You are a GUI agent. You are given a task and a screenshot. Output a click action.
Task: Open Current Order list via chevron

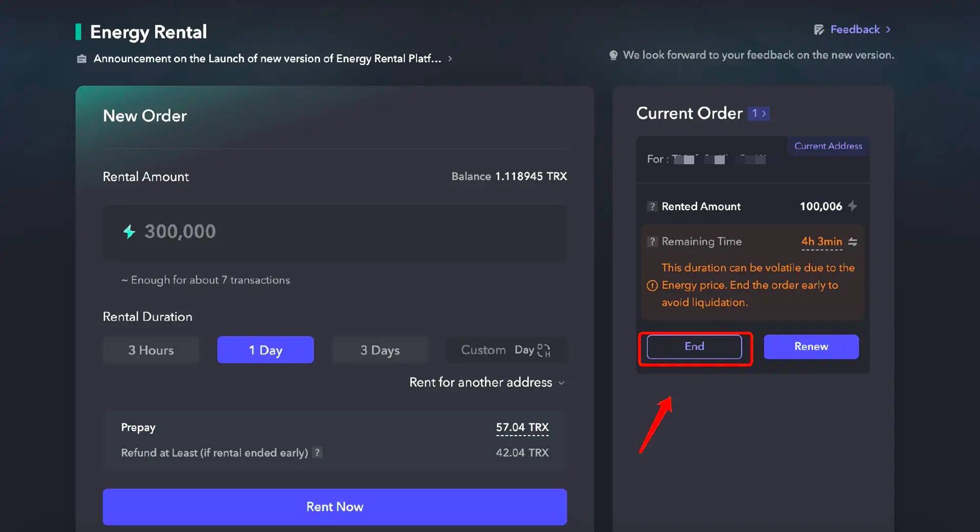click(x=764, y=113)
